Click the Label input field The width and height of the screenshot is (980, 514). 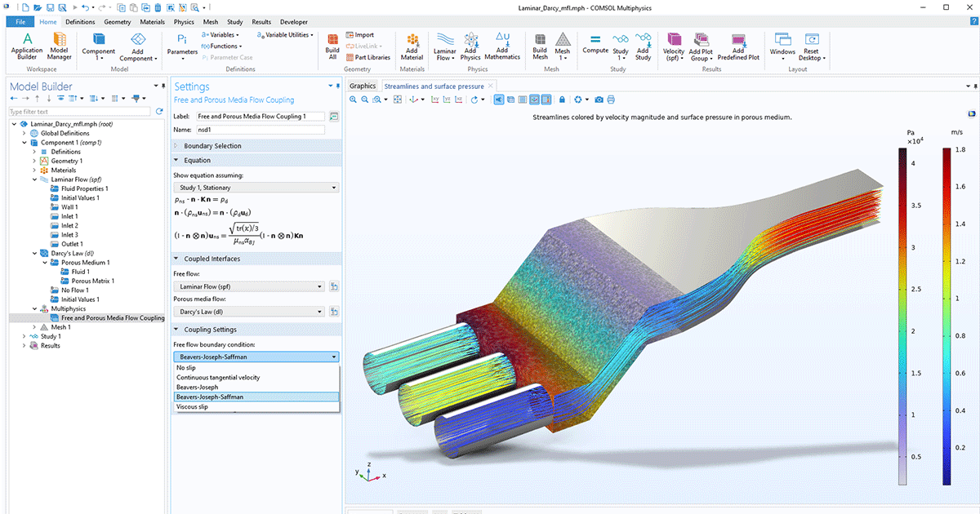[261, 117]
